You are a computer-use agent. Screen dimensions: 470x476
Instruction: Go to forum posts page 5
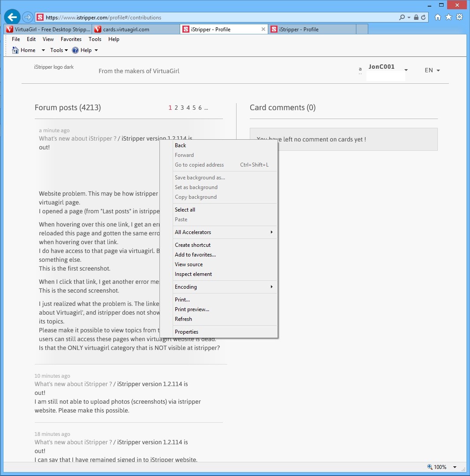click(194, 108)
